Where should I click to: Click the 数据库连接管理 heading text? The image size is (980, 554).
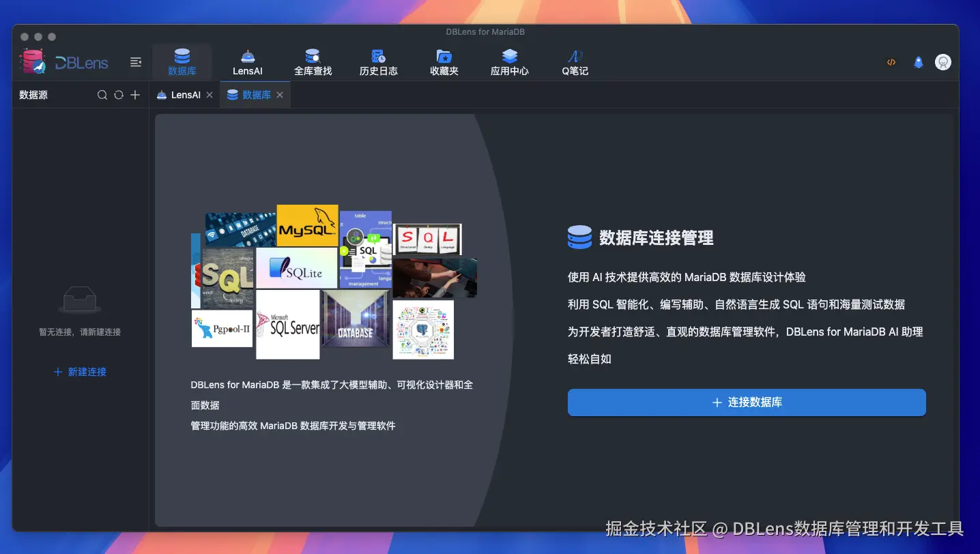(x=657, y=238)
